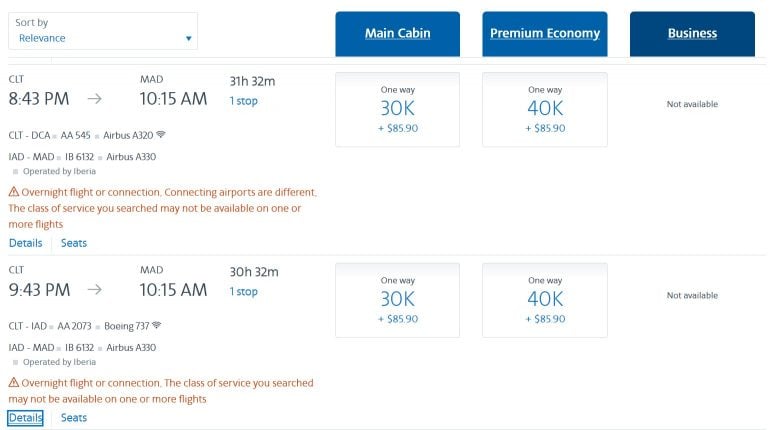This screenshot has height=430, width=770.
Task: Open the 1 stop link for the 31h 32m flight
Action: click(243, 101)
